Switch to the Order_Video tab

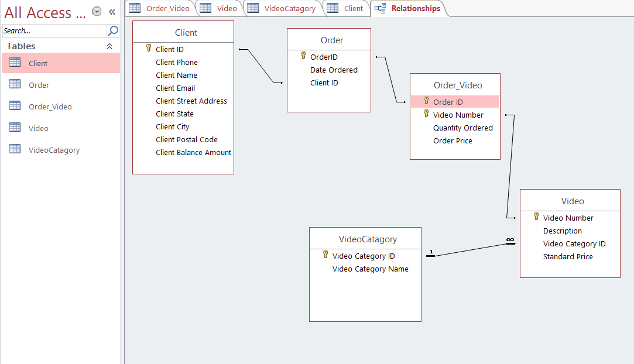[x=160, y=8]
